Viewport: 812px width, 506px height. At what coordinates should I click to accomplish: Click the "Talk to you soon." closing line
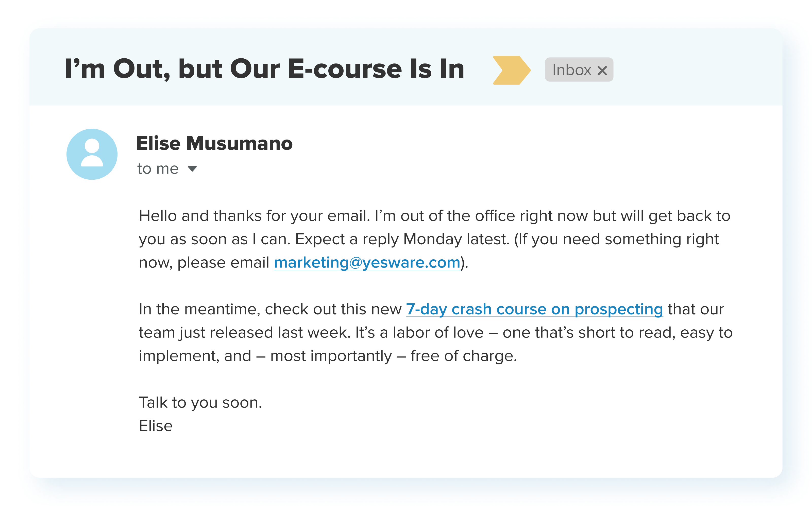coord(200,402)
